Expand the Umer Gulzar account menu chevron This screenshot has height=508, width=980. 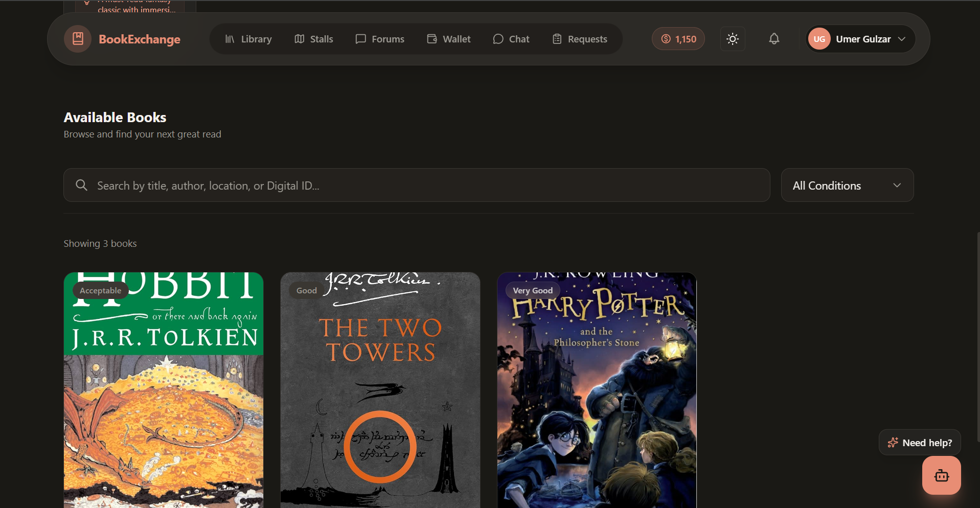coord(902,39)
